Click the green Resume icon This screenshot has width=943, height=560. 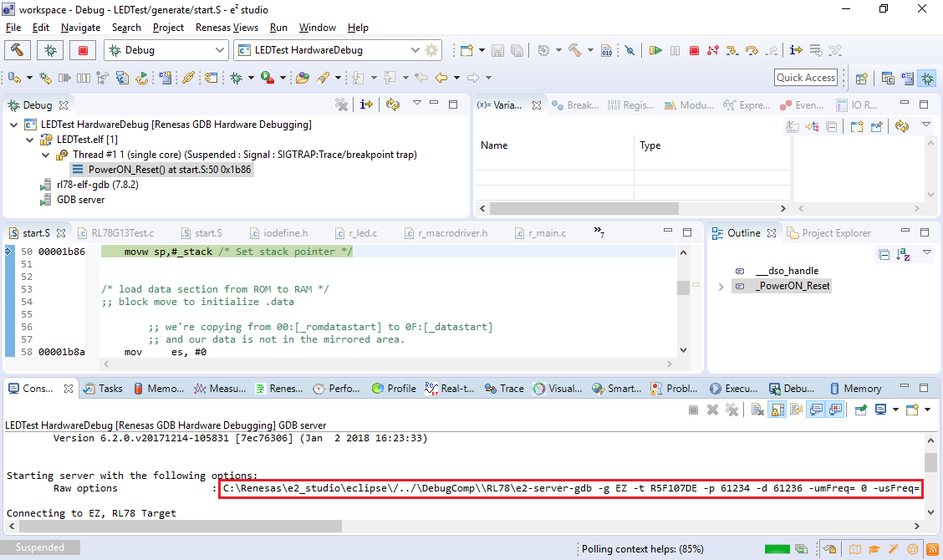pos(655,50)
